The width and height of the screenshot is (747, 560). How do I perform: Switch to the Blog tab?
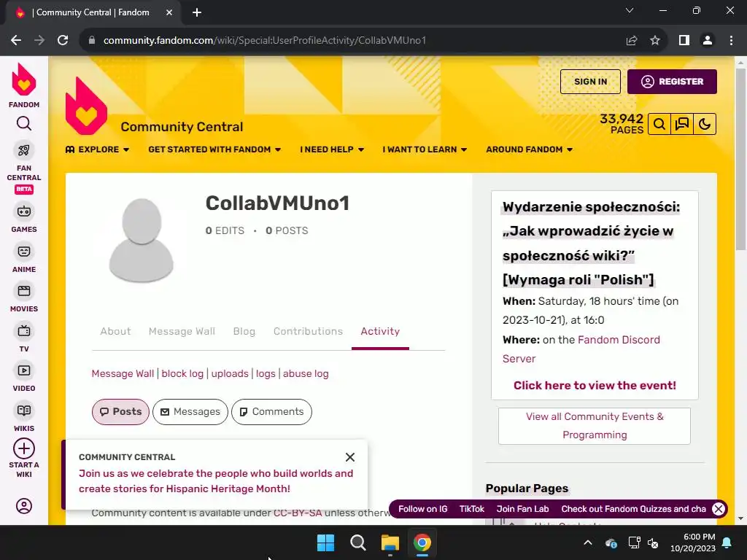[244, 332]
